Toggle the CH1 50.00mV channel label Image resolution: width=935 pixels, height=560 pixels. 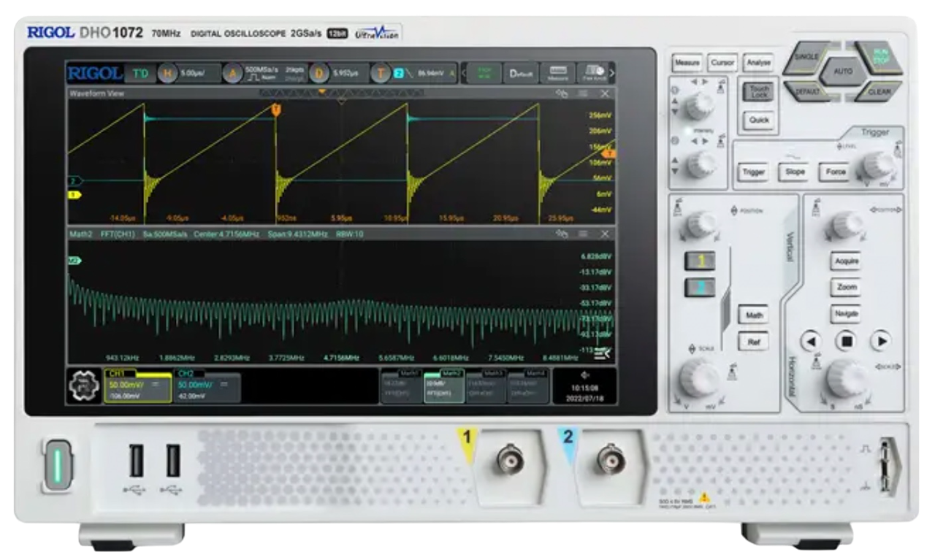(x=138, y=386)
